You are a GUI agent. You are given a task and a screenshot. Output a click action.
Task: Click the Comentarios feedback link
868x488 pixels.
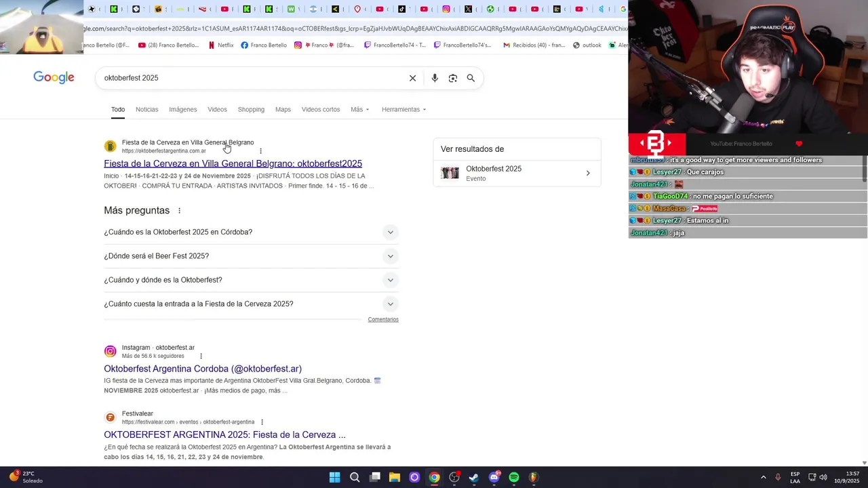click(383, 319)
